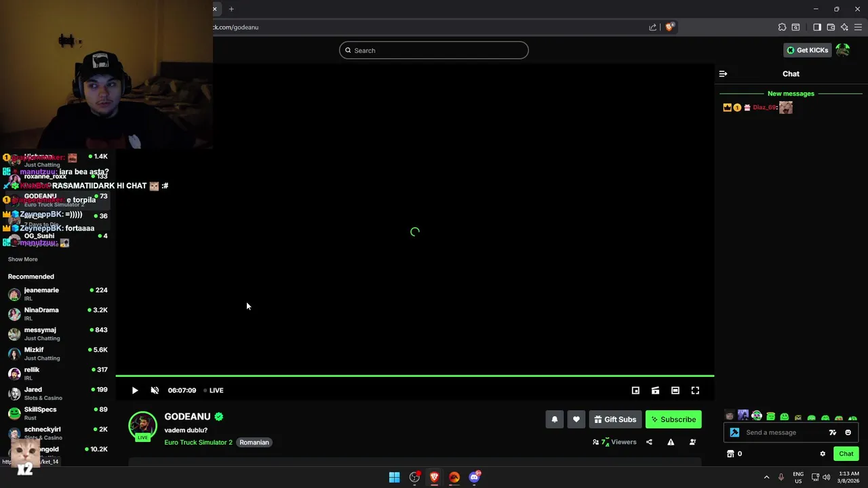Open chat settings gear

(x=823, y=454)
